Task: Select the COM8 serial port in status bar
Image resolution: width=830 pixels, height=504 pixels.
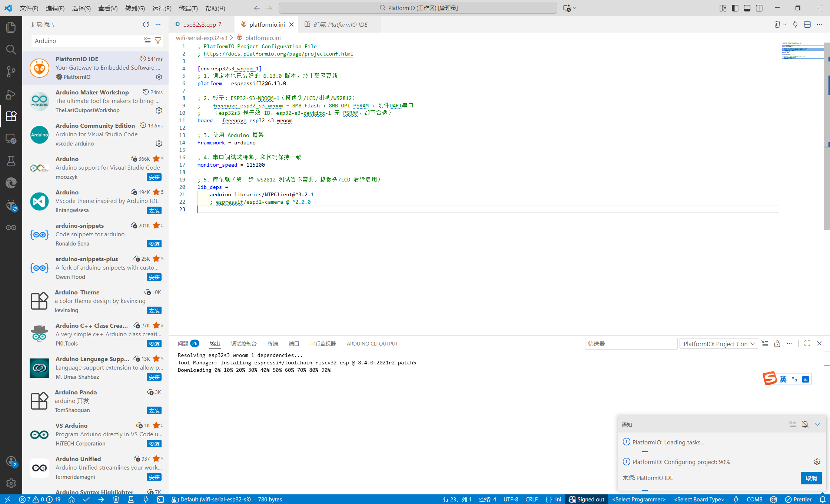Action: coord(755,500)
